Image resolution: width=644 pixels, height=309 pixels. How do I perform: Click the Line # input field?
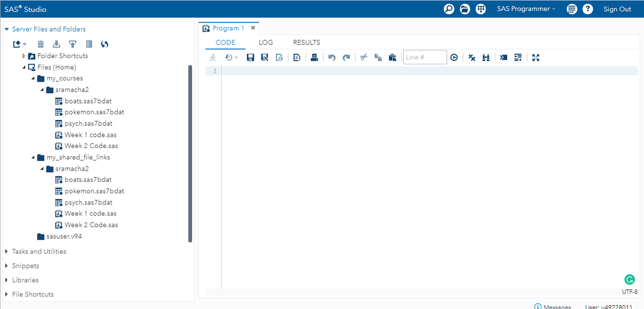[x=425, y=57]
